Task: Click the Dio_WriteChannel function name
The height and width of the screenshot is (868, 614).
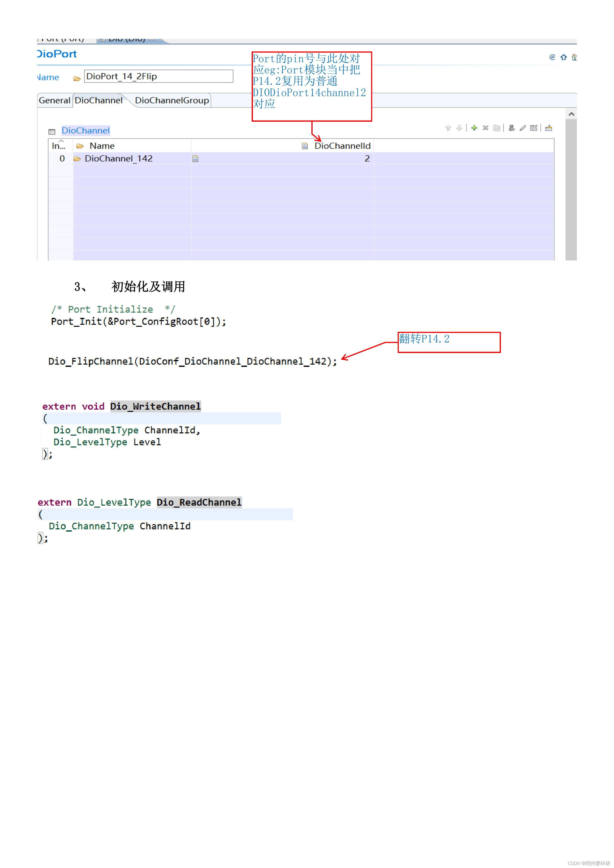Action: [155, 406]
